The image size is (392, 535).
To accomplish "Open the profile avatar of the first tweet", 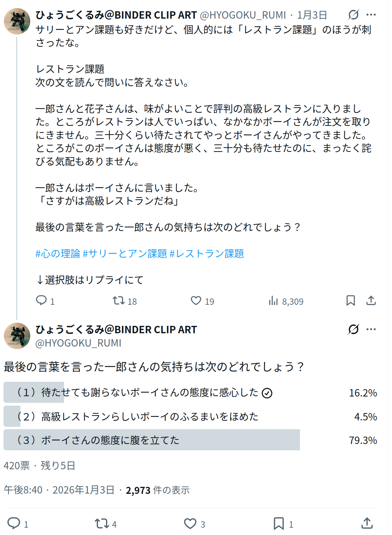I will click(17, 21).
